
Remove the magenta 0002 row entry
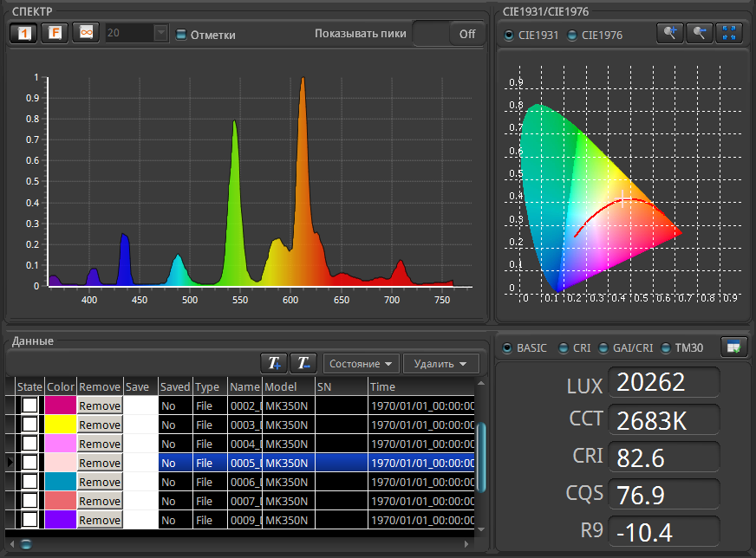coord(100,406)
